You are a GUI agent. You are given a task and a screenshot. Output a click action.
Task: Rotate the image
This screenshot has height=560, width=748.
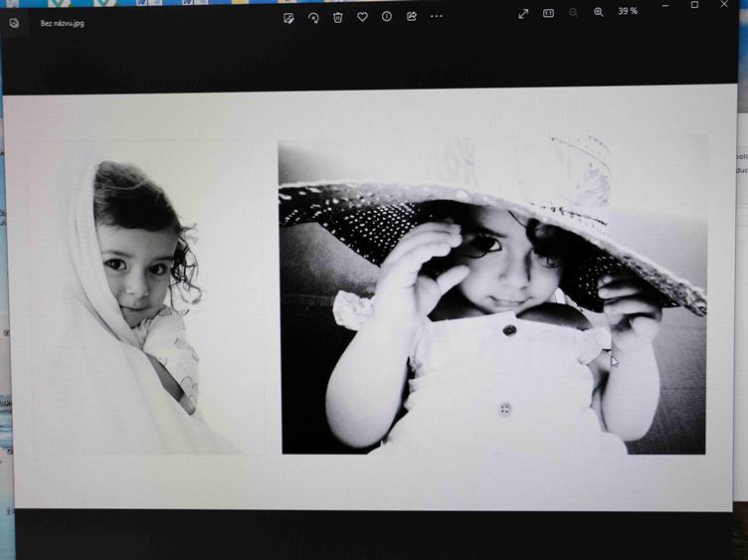(313, 18)
